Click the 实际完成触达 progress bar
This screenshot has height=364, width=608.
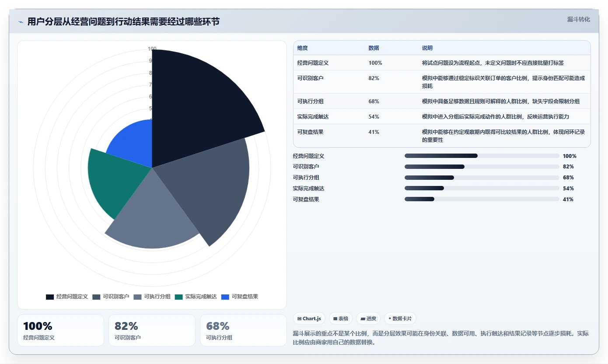(x=482, y=188)
